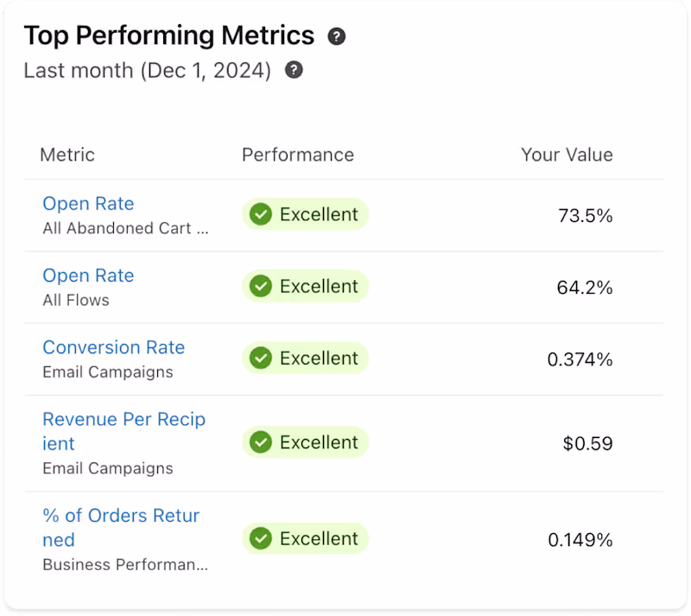The image size is (691, 616).
Task: Open the Conversion Rate metric link
Action: [x=113, y=347]
